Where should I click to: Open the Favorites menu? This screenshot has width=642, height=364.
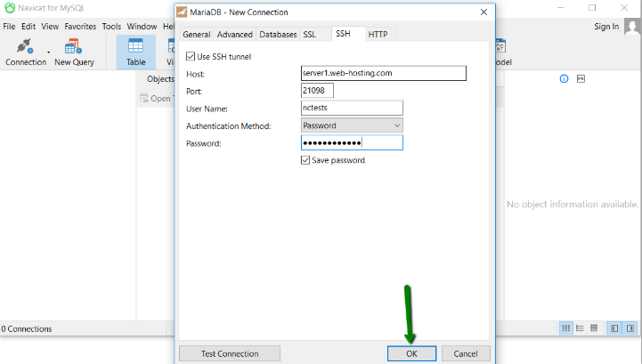80,26
